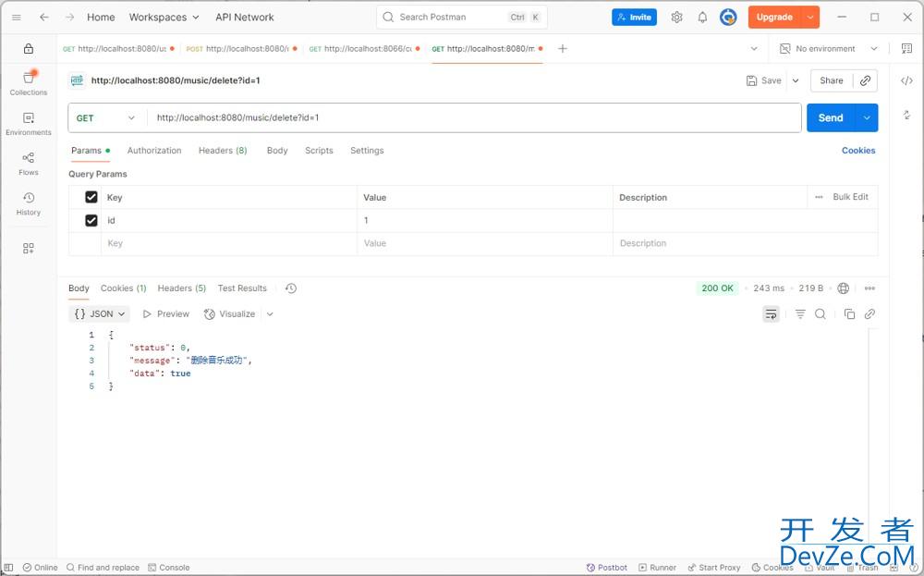924x576 pixels.
Task: Open Settings gear icon
Action: click(676, 17)
